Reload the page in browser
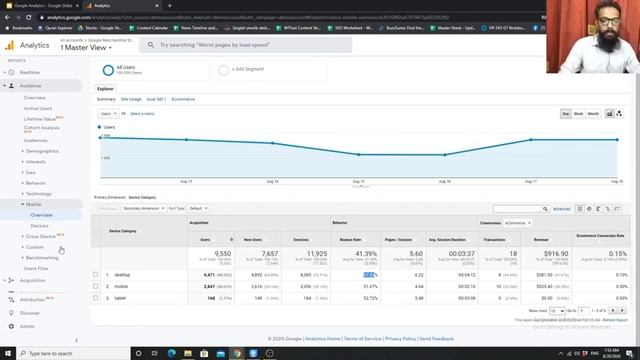 click(x=29, y=18)
